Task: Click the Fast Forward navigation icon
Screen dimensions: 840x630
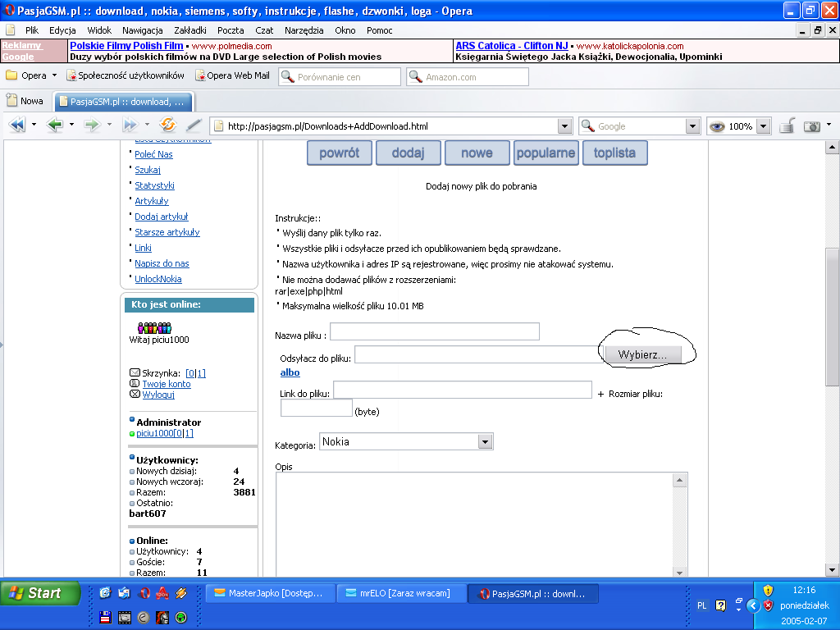Action: (x=129, y=126)
